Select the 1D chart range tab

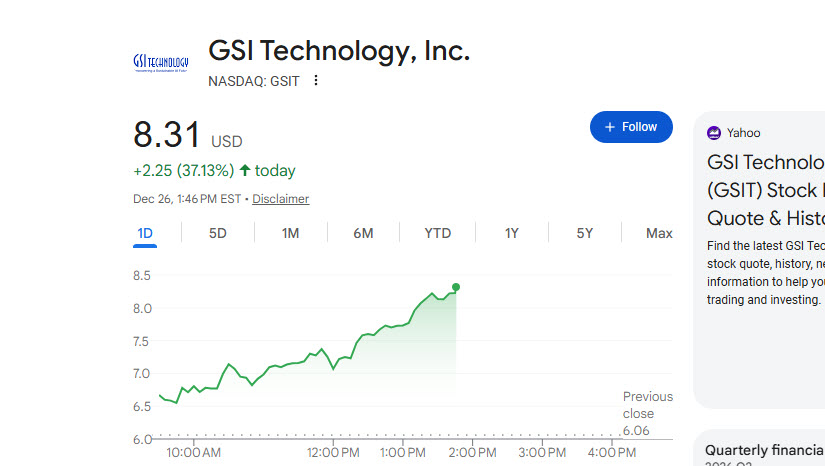[x=145, y=233]
